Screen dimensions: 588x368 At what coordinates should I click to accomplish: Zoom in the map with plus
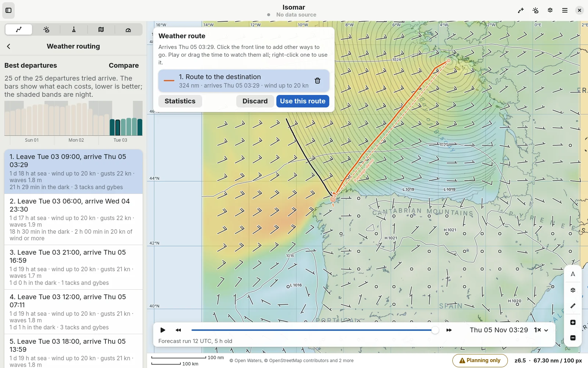click(x=573, y=322)
